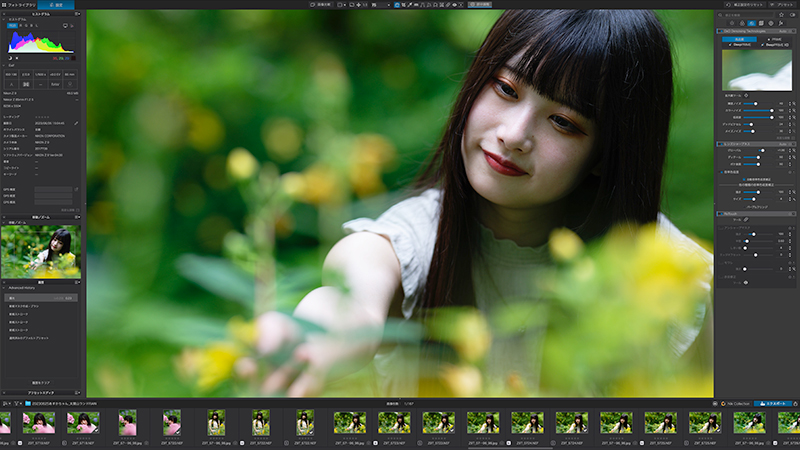The image size is (800, 450).
Task: Activate the 部分調整 local adjustments button
Action: click(x=480, y=5)
